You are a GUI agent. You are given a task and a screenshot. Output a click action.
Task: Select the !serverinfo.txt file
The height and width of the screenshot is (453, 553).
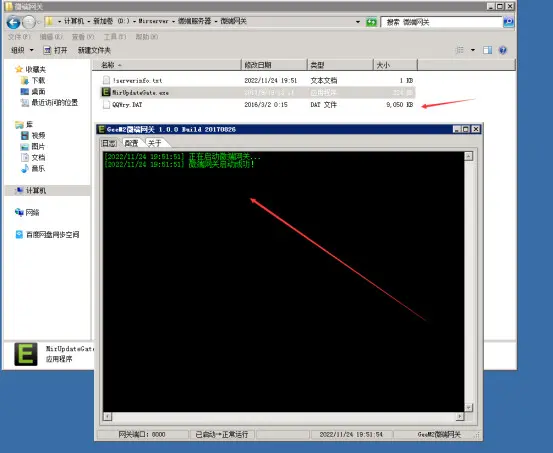(x=257, y=80)
